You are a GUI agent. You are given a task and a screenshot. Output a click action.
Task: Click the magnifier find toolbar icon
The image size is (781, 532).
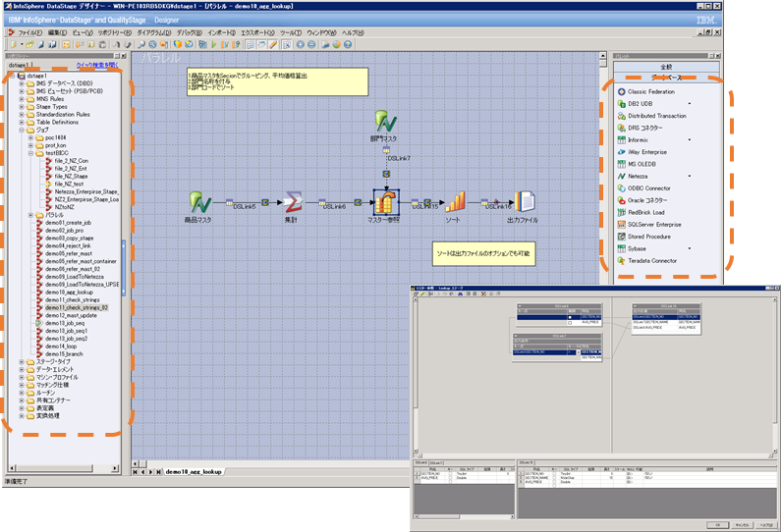click(141, 44)
